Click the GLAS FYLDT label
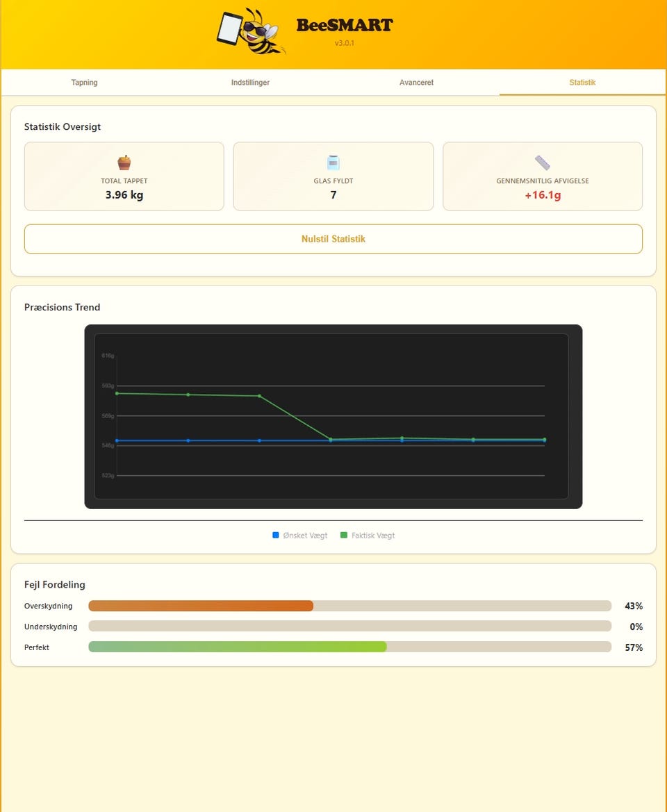667x812 pixels. coord(333,181)
